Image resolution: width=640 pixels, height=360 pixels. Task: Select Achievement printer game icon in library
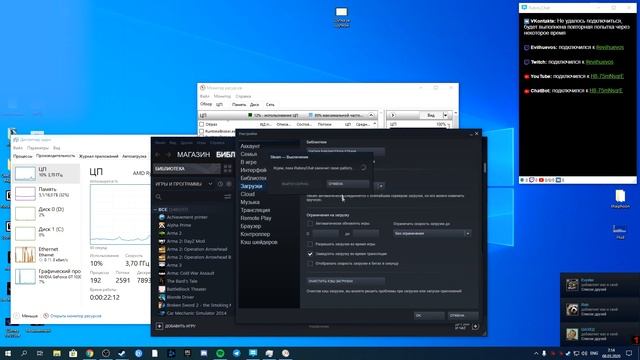pyautogui.click(x=162, y=217)
